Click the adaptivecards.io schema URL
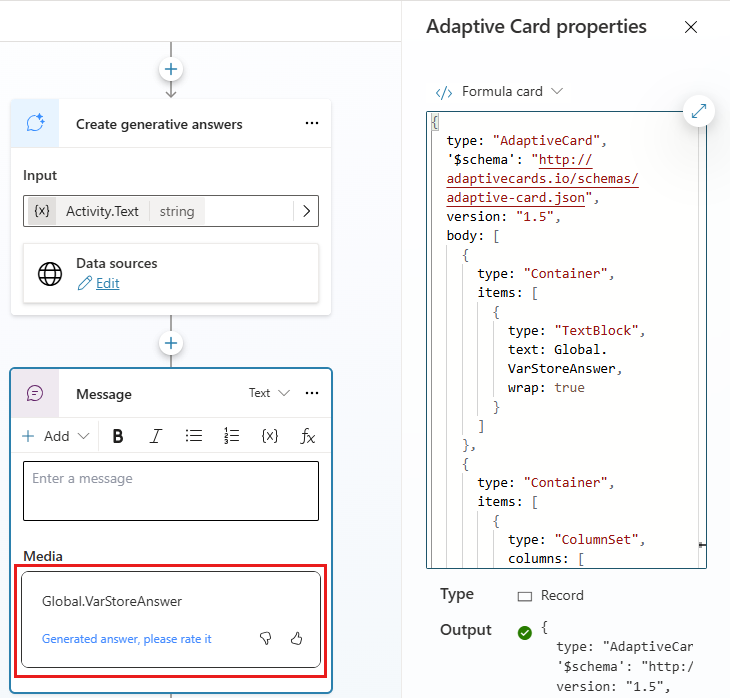 pos(542,179)
